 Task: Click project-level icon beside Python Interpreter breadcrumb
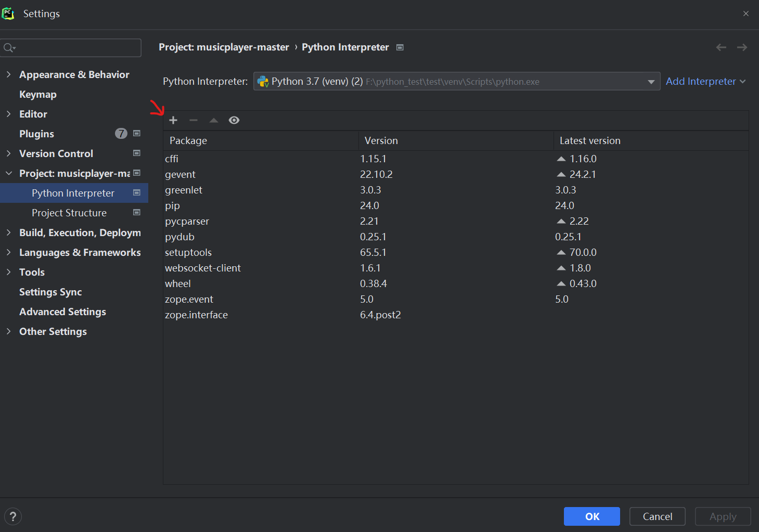coord(400,47)
